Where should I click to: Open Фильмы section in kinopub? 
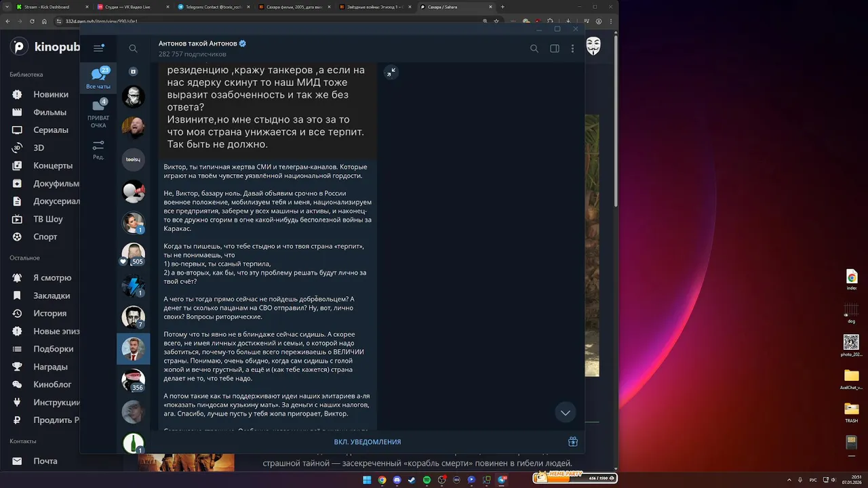pyautogui.click(x=50, y=113)
